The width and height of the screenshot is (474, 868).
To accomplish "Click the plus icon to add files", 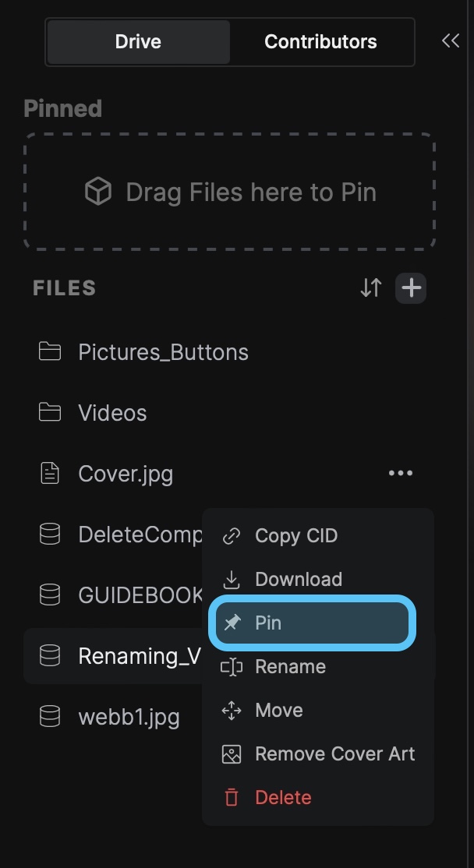I will [x=411, y=288].
